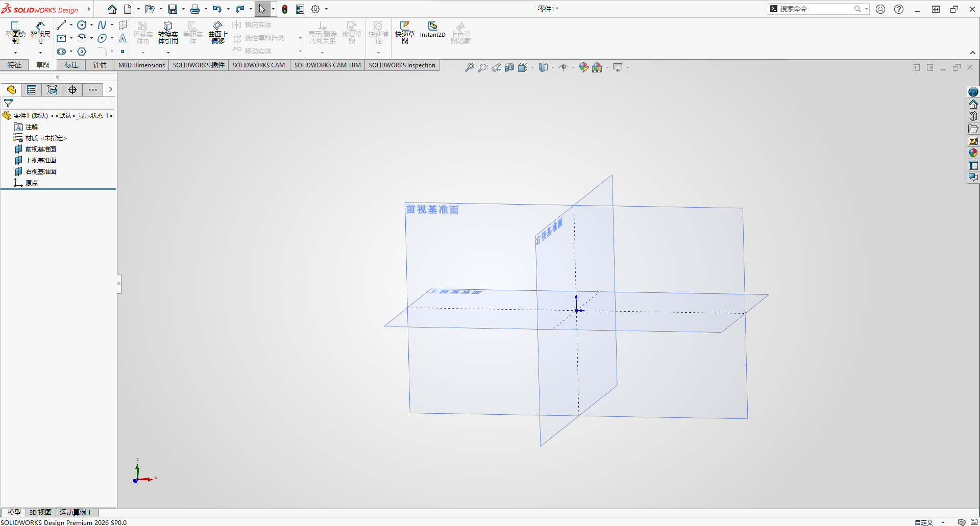980x526 pixels.
Task: Undo the last action
Action: (217, 9)
